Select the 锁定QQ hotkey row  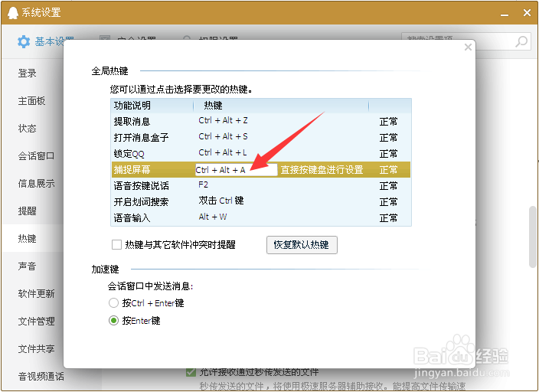[261, 153]
